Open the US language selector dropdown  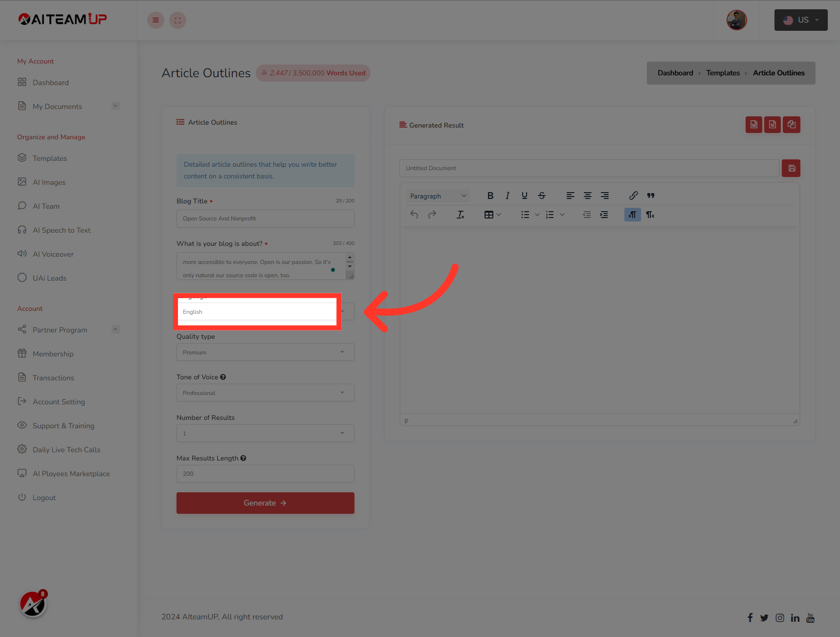click(x=801, y=20)
